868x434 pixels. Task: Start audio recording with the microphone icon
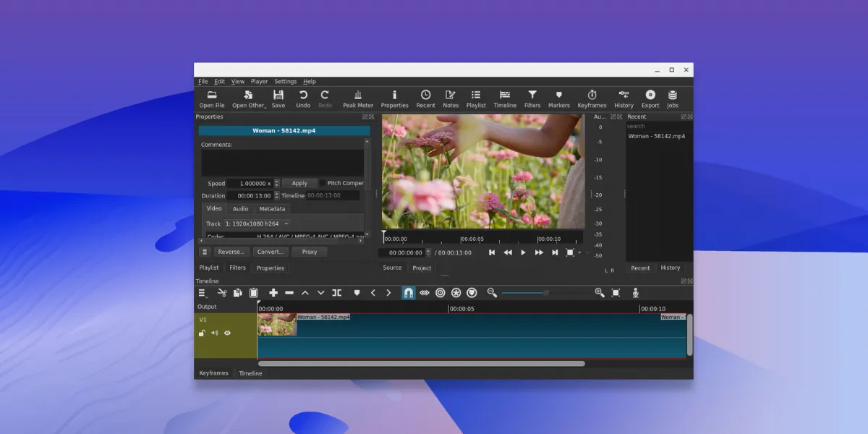click(635, 292)
